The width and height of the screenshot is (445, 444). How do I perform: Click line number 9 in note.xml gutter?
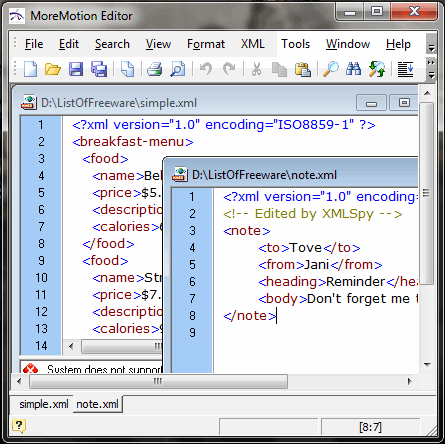coord(192,333)
